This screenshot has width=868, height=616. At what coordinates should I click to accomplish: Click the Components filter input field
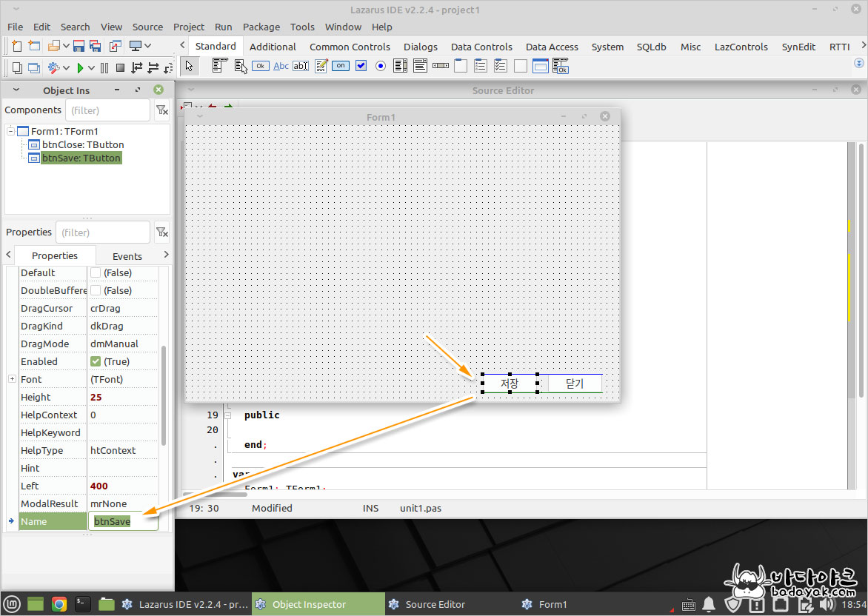pyautogui.click(x=107, y=110)
